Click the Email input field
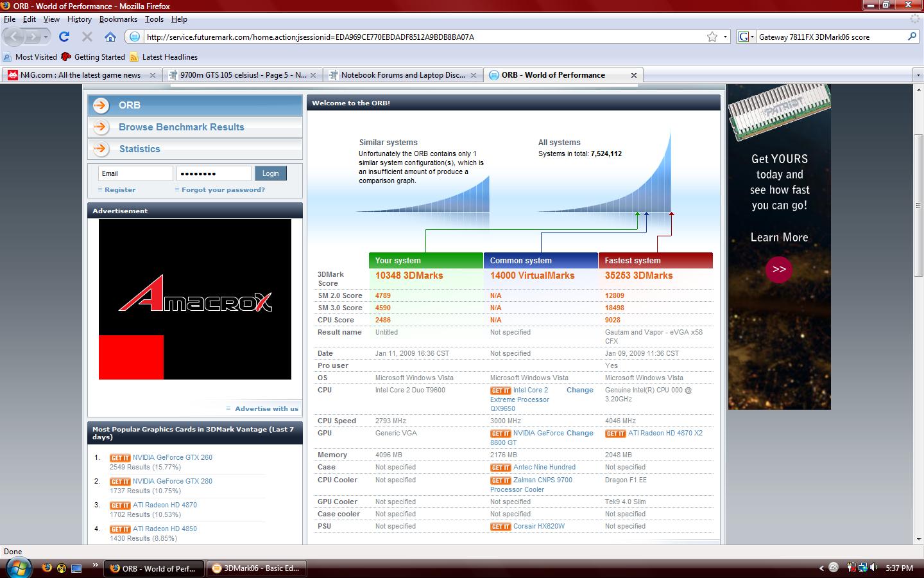This screenshot has height=578, width=924. coord(135,173)
